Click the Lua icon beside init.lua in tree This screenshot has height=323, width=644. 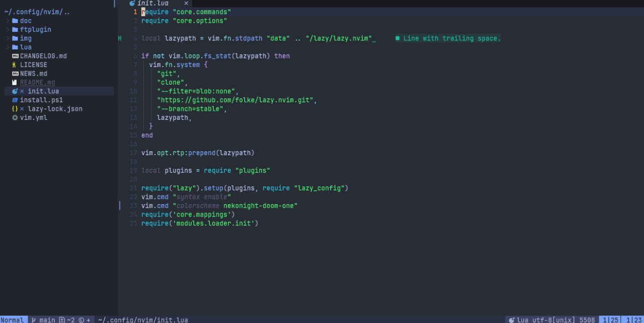tap(15, 91)
